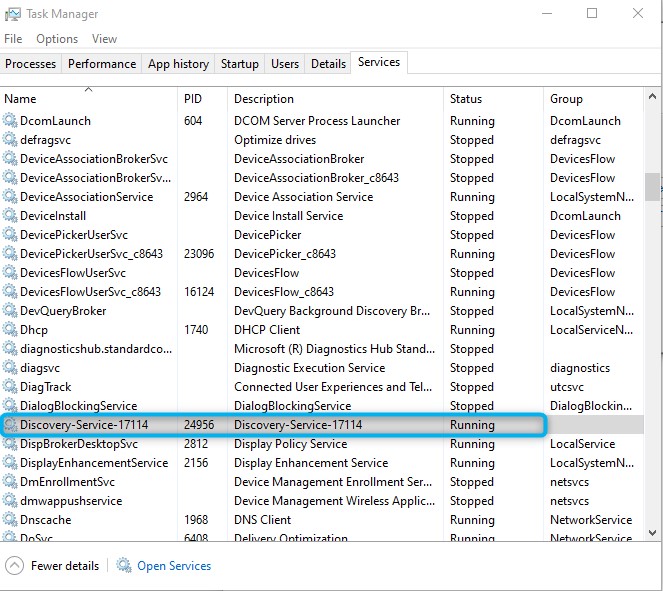
Task: Click the circled arrow beside Fewer details
Action: point(14,566)
